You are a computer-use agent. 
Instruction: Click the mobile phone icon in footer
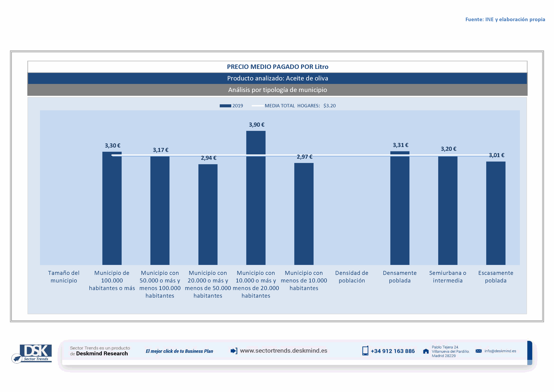point(365,351)
